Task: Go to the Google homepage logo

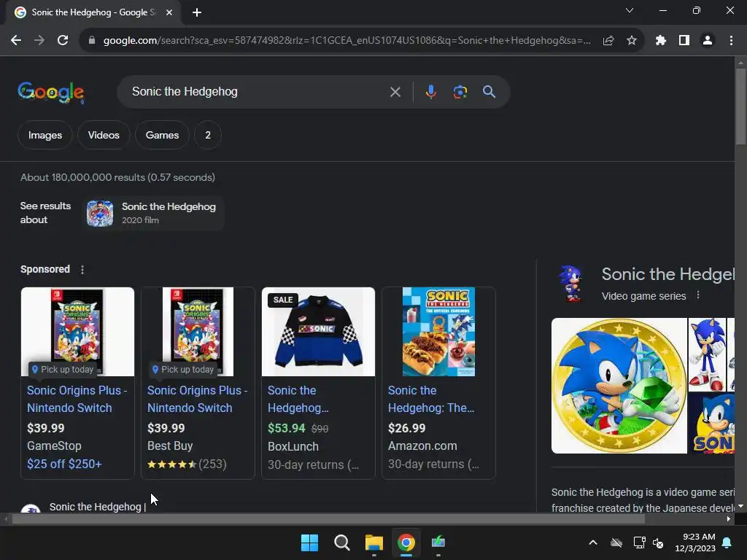Action: 51,93
